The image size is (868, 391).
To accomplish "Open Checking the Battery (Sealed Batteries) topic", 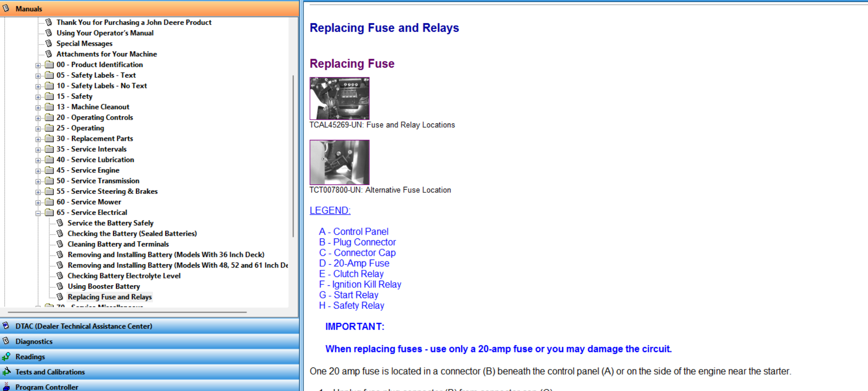I will click(132, 233).
